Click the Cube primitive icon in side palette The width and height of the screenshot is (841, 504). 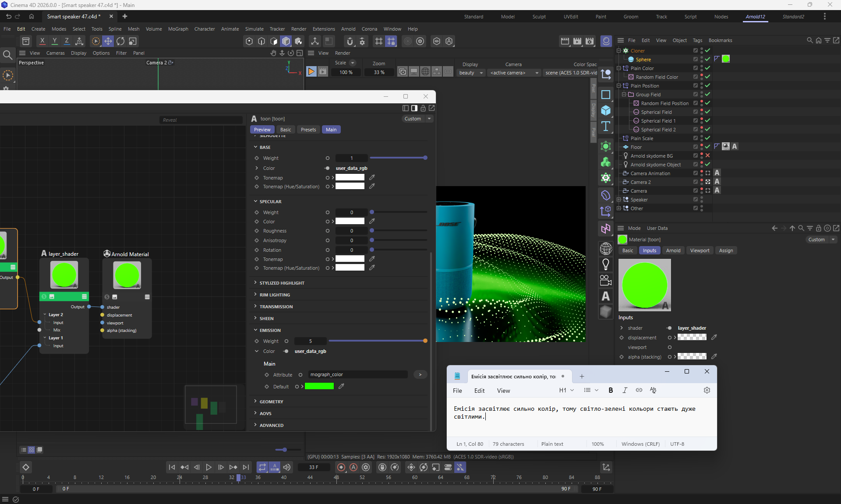tap(606, 110)
